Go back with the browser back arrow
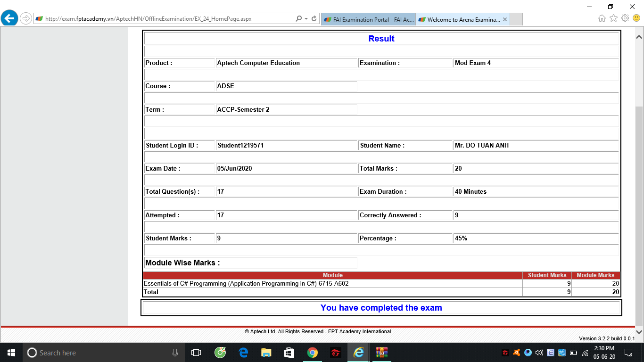 [x=9, y=19]
